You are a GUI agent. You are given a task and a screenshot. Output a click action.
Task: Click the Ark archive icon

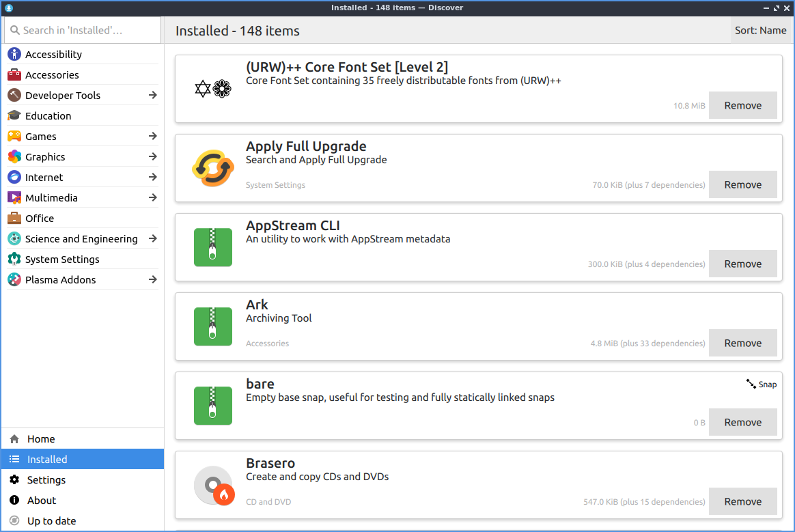213,326
